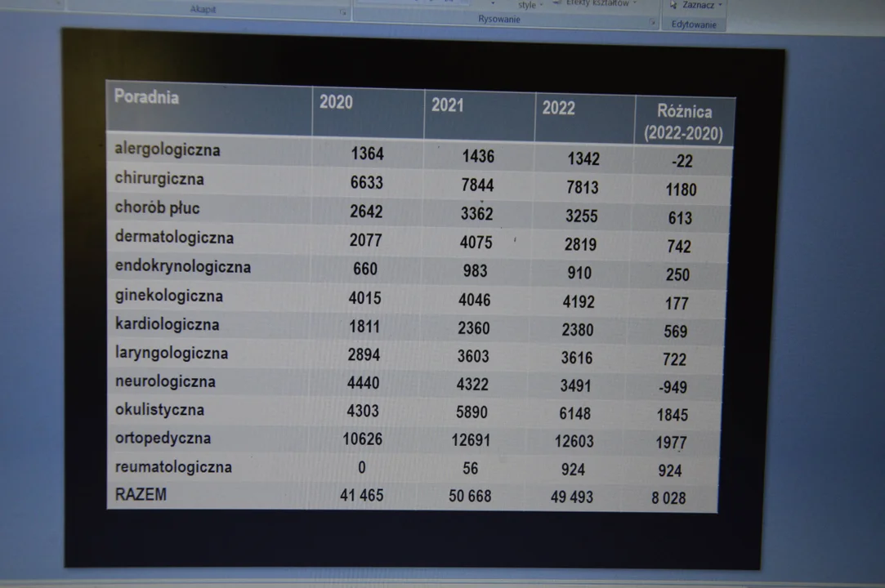Select the reumatologiczna row label
The image size is (885, 588).
click(173, 466)
